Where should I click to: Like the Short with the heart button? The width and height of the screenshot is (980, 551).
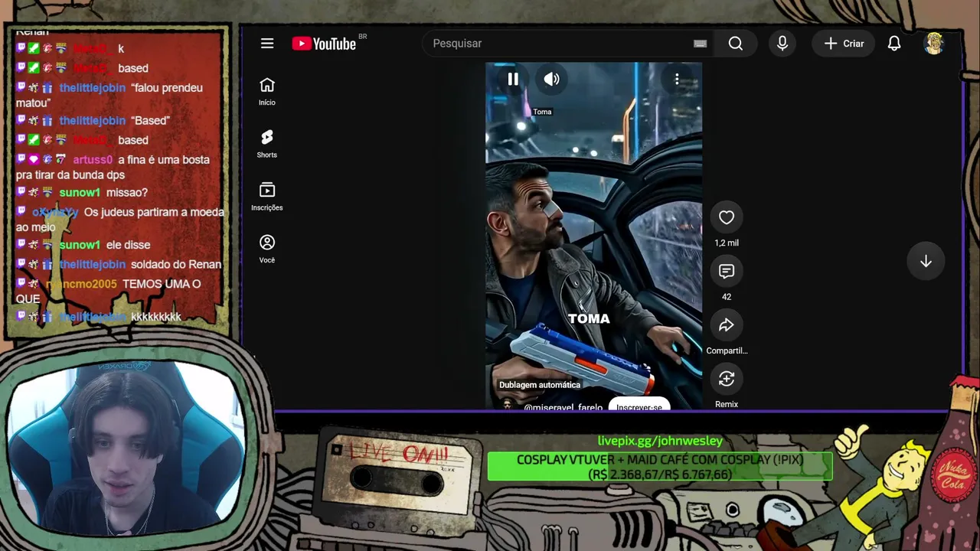click(727, 218)
